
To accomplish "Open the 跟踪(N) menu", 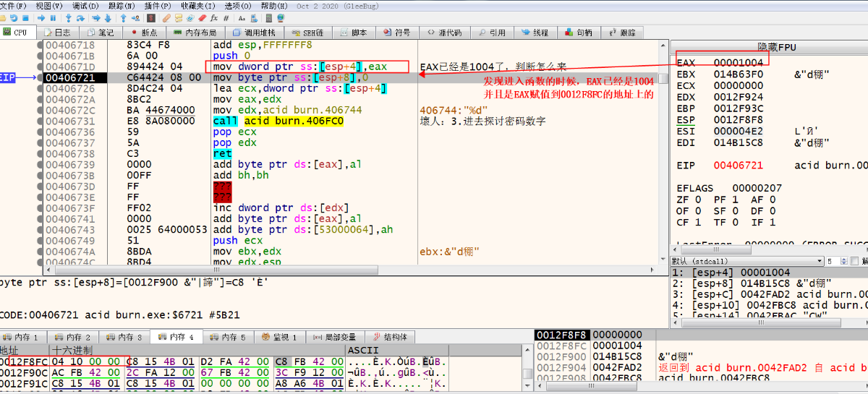I will coord(122,5).
